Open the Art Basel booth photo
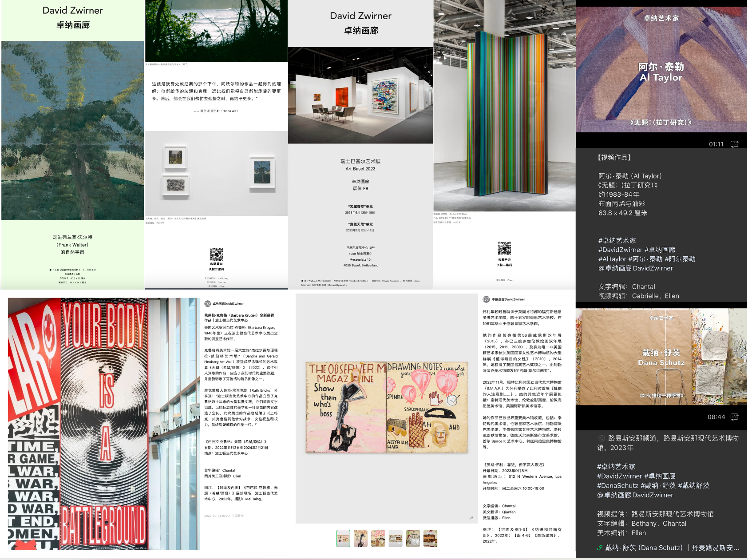 tap(360, 95)
